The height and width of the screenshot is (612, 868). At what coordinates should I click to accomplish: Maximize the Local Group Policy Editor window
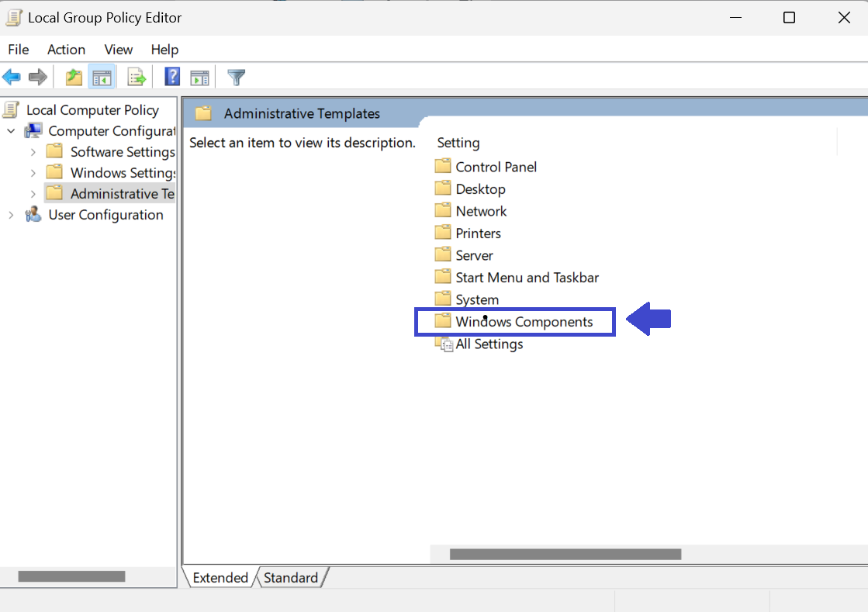click(x=790, y=18)
